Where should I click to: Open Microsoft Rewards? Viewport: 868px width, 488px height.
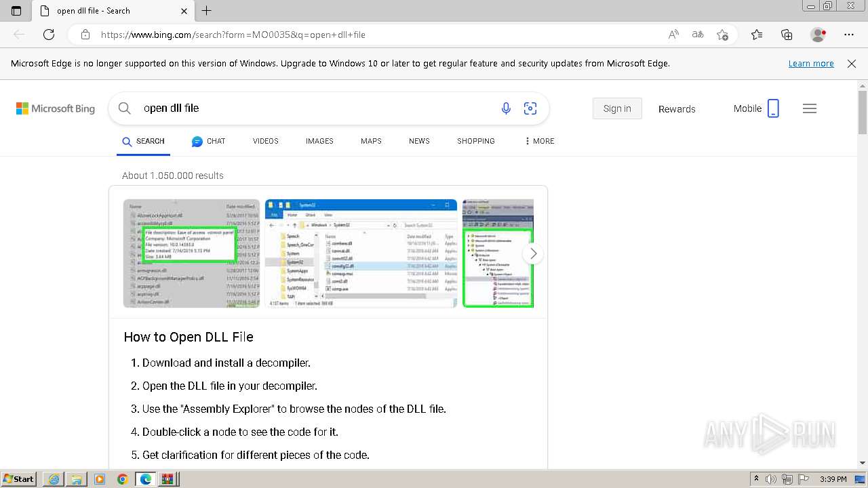click(x=677, y=108)
